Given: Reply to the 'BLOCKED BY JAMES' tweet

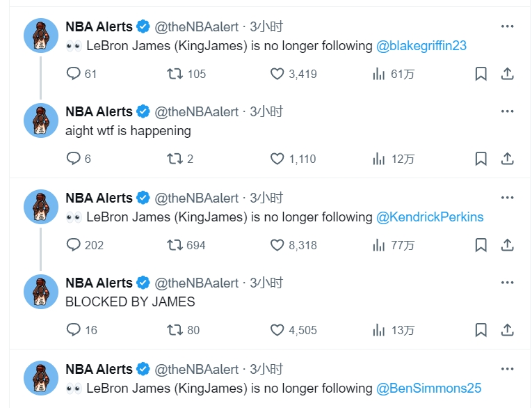Looking at the screenshot, I should tap(74, 330).
